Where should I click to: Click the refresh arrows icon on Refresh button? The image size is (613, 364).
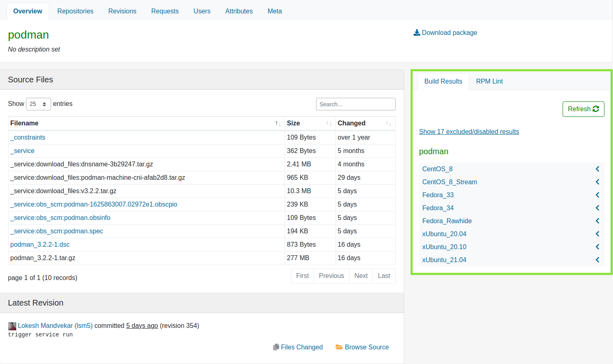coord(596,109)
